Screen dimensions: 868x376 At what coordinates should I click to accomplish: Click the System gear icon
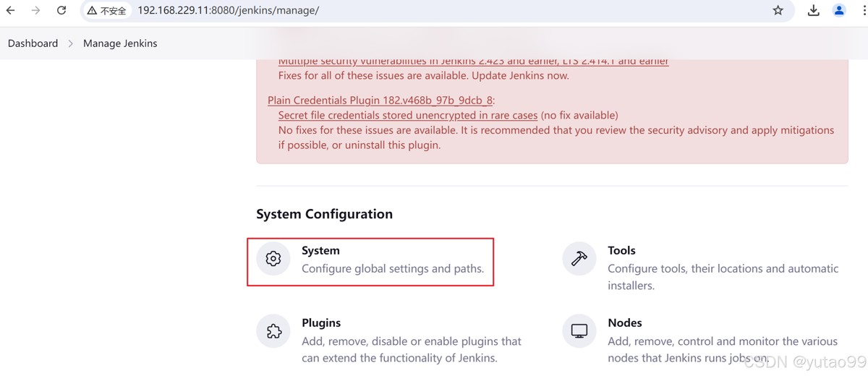point(273,259)
